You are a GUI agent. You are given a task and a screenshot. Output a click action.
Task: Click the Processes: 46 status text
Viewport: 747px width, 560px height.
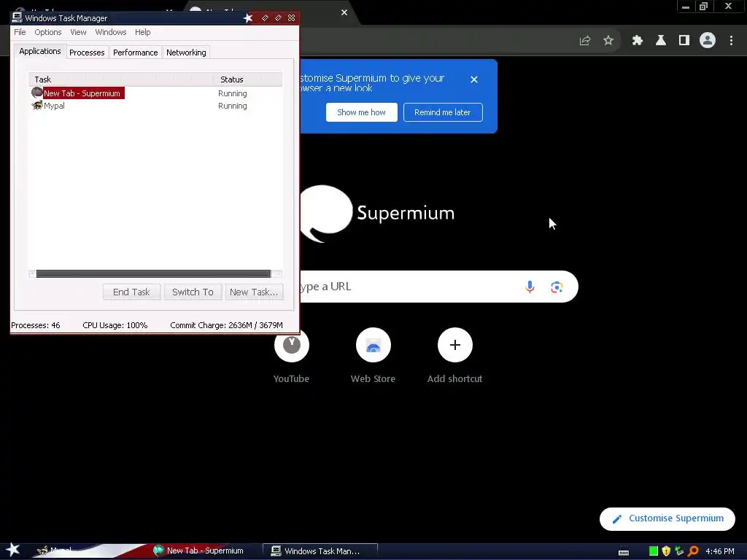click(x=35, y=325)
